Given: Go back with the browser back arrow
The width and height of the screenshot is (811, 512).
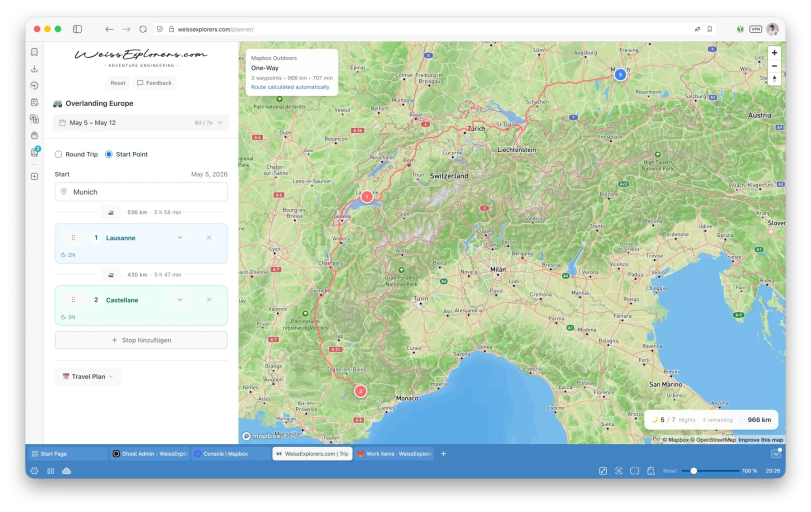Looking at the screenshot, I should point(109,29).
